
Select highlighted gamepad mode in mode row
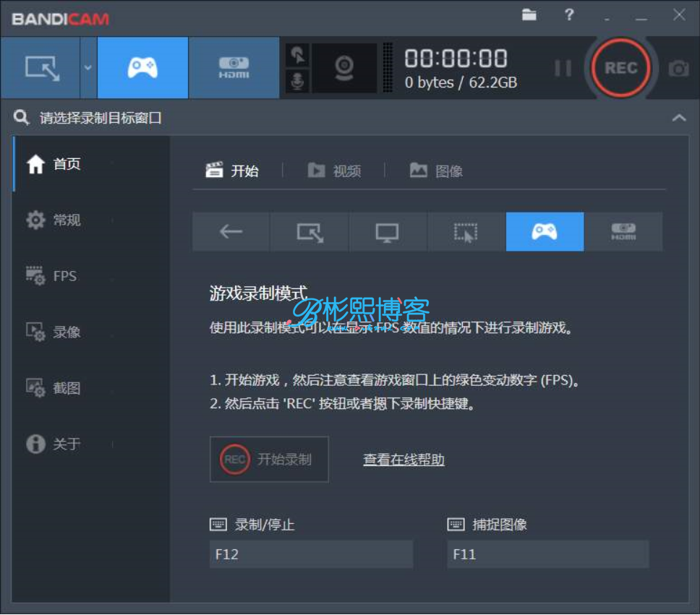tap(545, 232)
